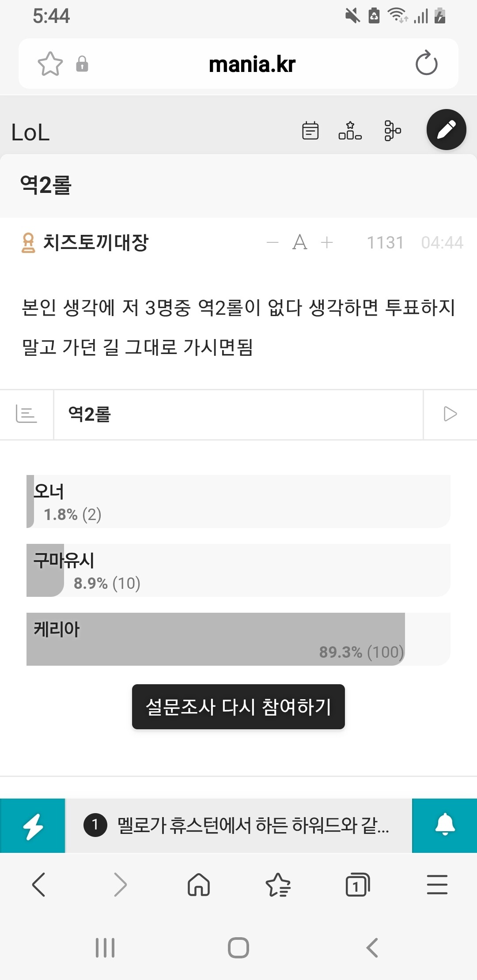The height and width of the screenshot is (980, 477).
Task: Bookmark this page with the star icon
Action: pyautogui.click(x=50, y=64)
